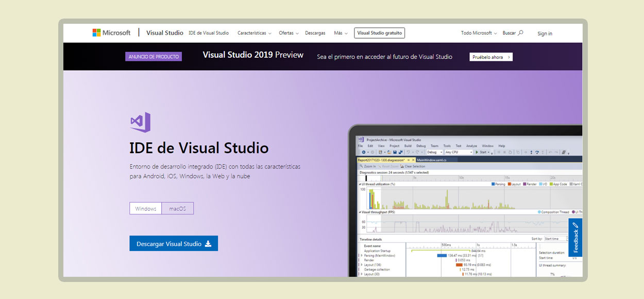Open the Analyze menu in the VS screenshot

471,146
